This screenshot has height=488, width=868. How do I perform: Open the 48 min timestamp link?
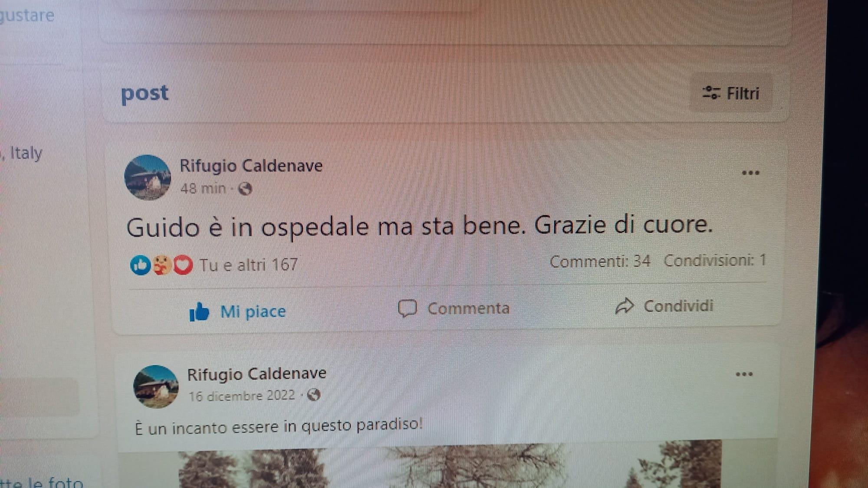(x=203, y=189)
